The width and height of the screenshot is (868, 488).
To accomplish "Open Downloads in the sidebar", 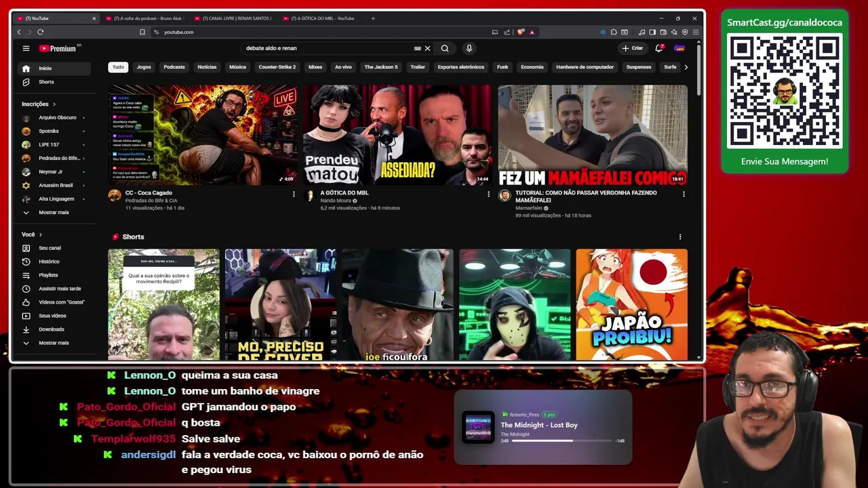I will (54, 329).
